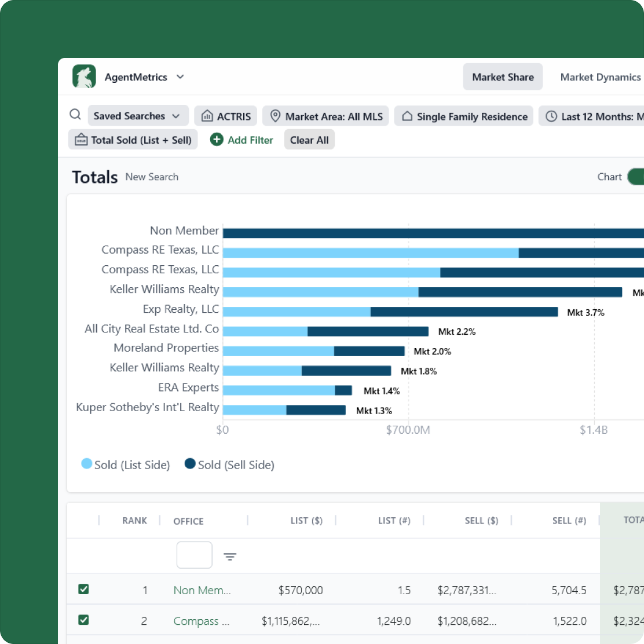Switch to the Market Share tab
The height and width of the screenshot is (644, 644).
[x=503, y=77]
